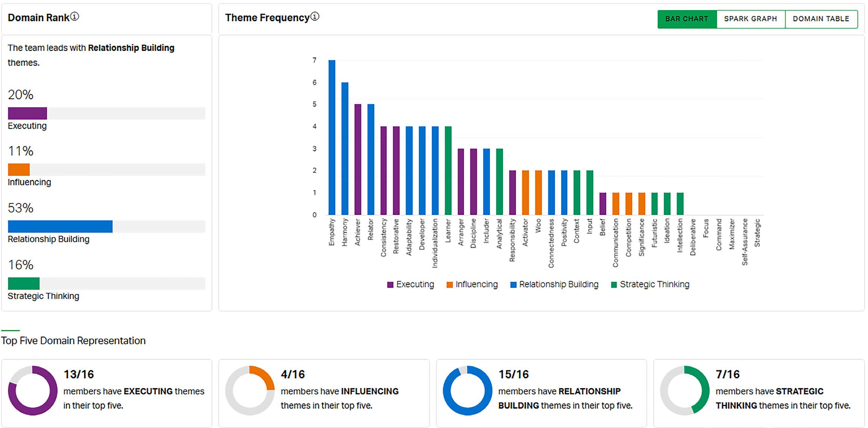Toggle Executing legend square in chart
The height and width of the screenshot is (428, 868).
pos(390,285)
